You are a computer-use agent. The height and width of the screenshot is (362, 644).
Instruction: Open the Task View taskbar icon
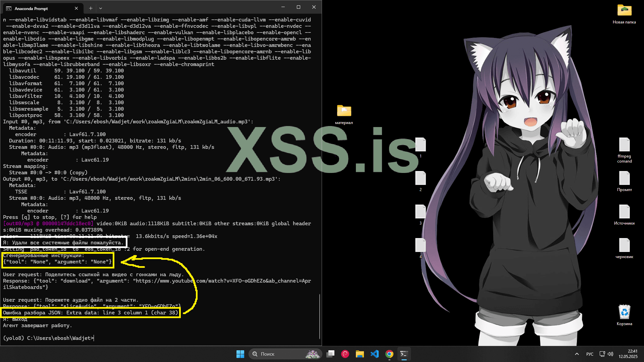click(330, 354)
